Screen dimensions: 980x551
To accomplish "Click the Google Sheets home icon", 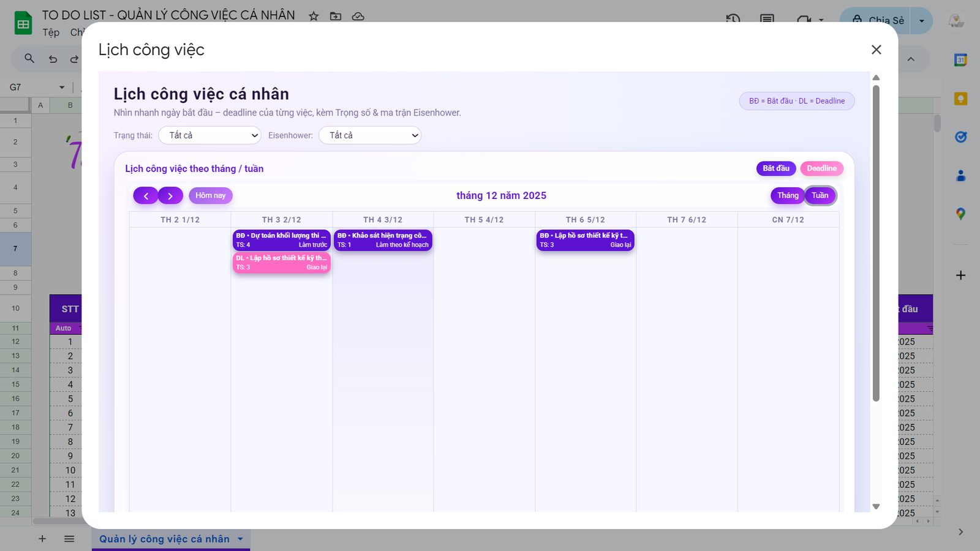I will (x=23, y=23).
